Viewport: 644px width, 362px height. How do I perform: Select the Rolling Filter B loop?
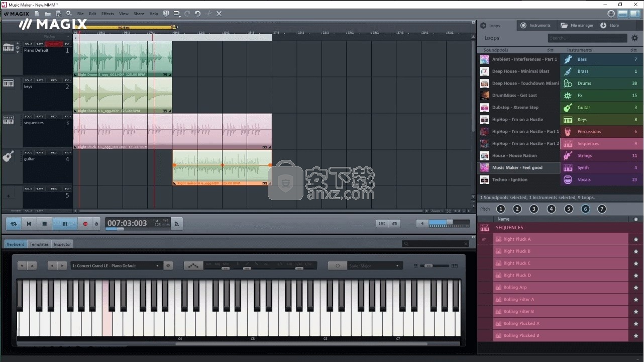tap(561, 312)
